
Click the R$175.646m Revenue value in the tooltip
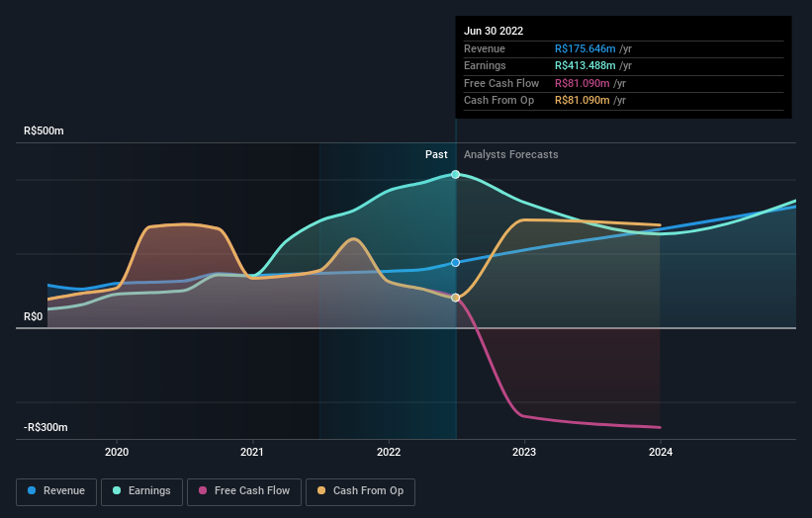[x=586, y=48]
